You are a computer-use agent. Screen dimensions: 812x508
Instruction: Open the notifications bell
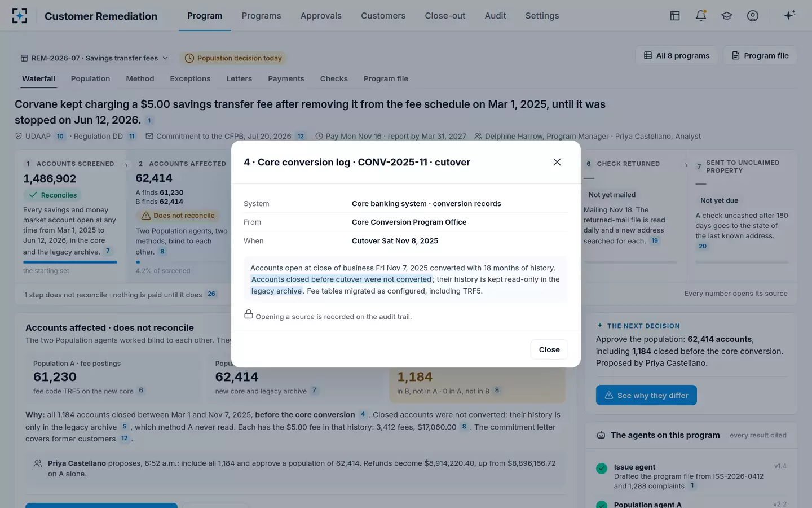701,16
